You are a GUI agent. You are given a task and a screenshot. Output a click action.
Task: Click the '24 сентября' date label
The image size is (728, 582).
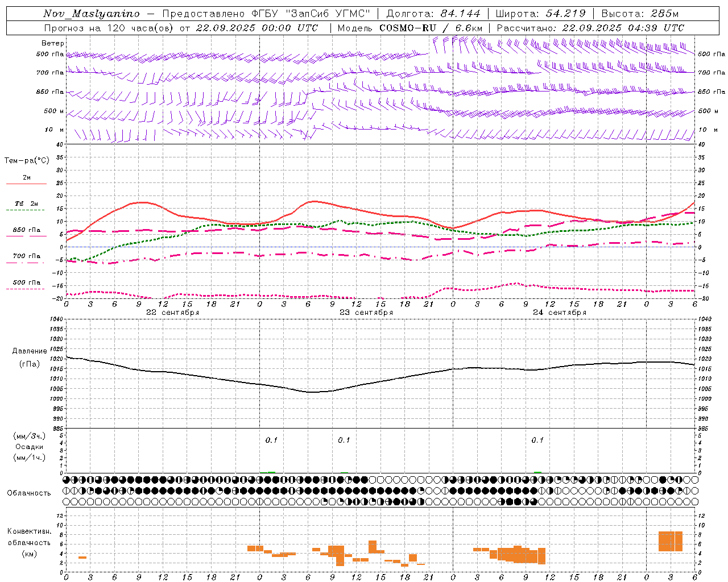point(559,313)
